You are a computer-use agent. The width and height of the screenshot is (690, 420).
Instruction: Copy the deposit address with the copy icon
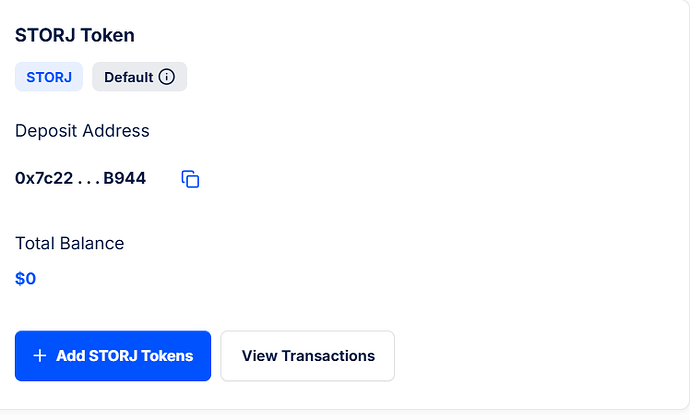pos(190,179)
